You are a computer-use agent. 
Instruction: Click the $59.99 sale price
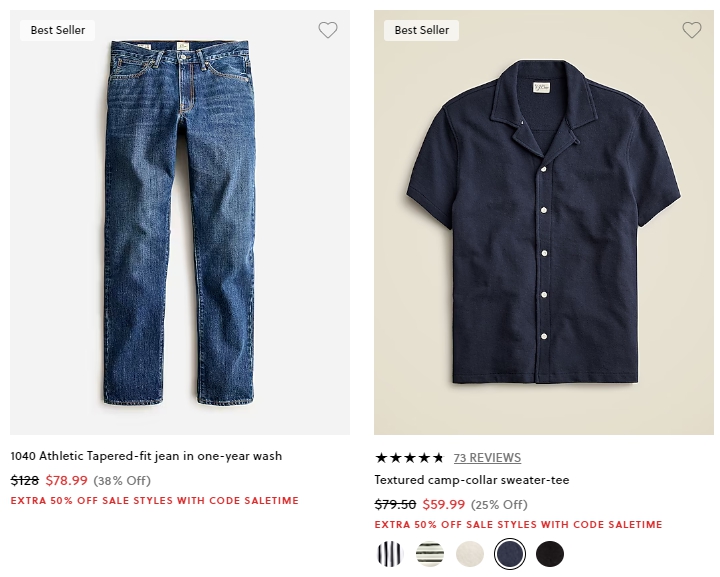444,504
